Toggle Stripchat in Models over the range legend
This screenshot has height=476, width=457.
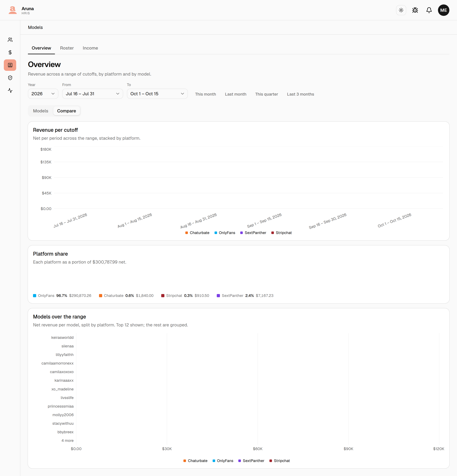click(280, 461)
